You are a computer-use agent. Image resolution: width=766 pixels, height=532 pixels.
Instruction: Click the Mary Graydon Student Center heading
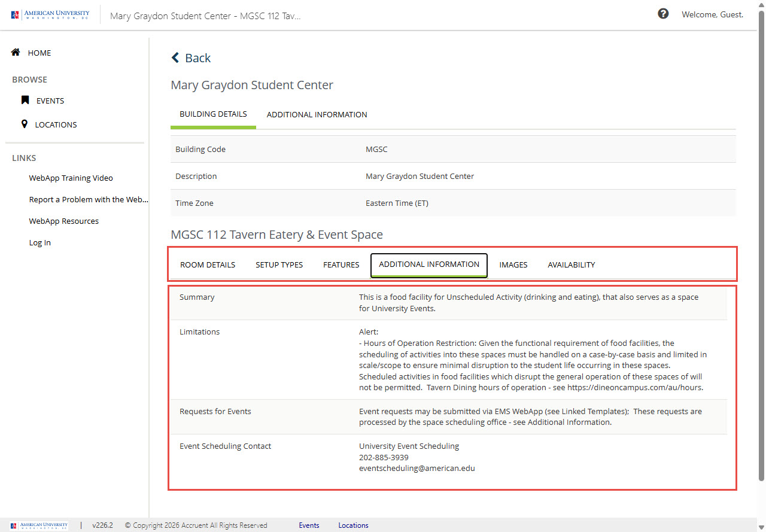252,85
